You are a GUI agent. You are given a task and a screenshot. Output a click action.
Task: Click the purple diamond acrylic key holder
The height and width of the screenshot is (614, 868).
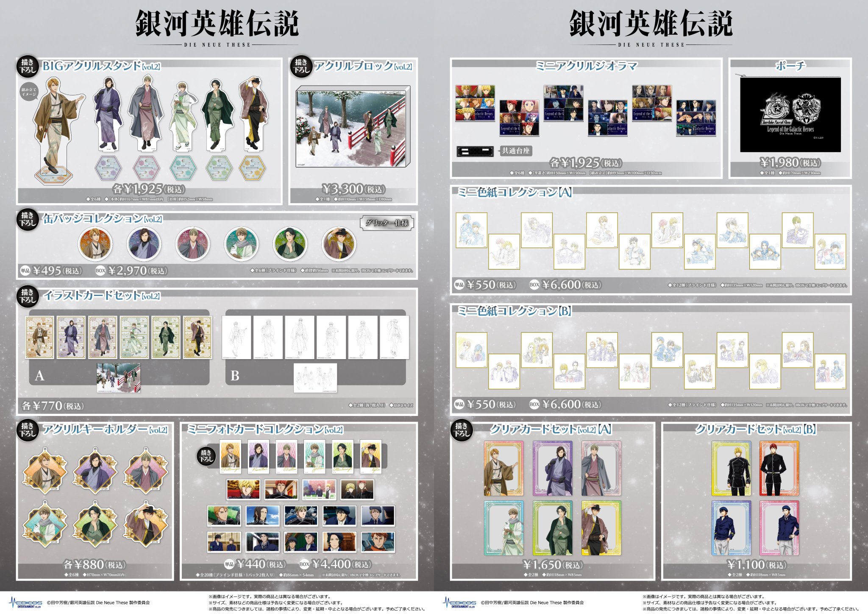pyautogui.click(x=95, y=469)
